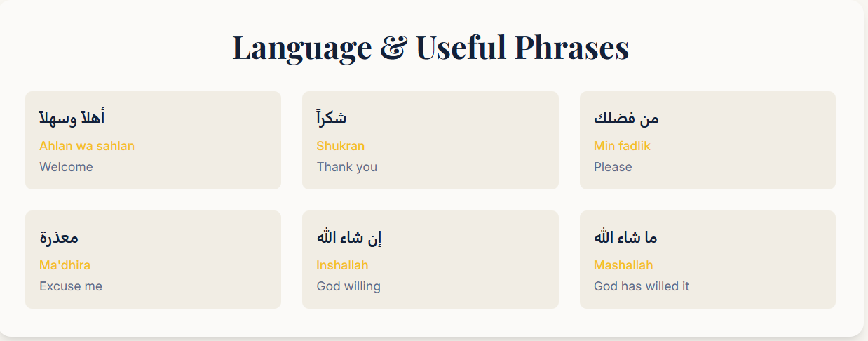This screenshot has width=868, height=341.
Task: Click the 'Welcome' translation text
Action: (x=66, y=167)
